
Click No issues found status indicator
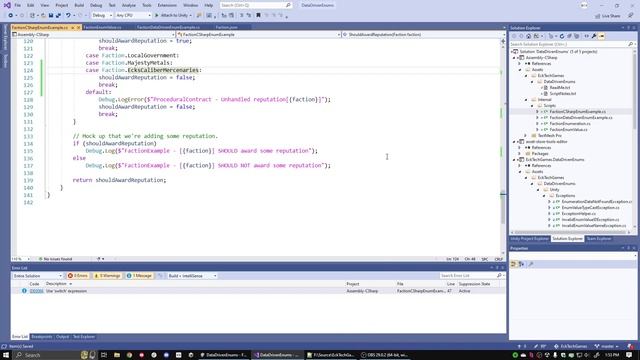(x=56, y=259)
